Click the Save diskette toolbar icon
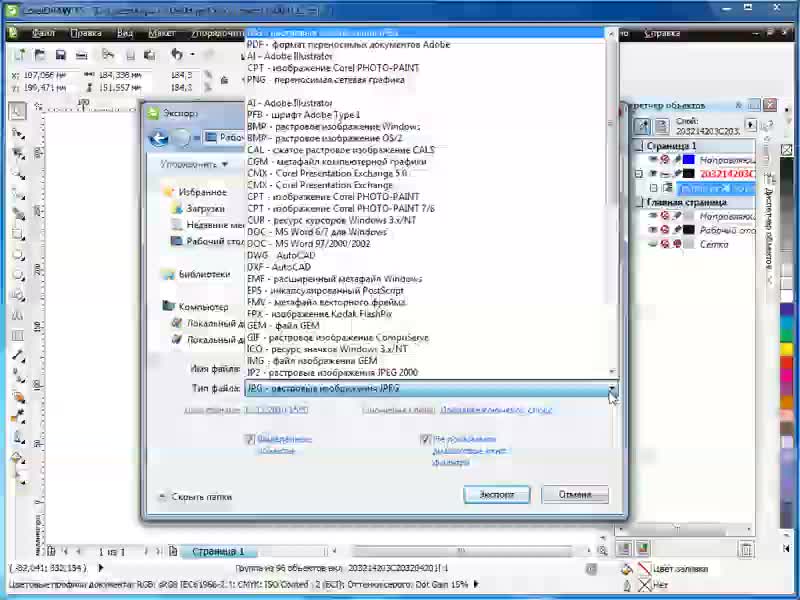 61,55
